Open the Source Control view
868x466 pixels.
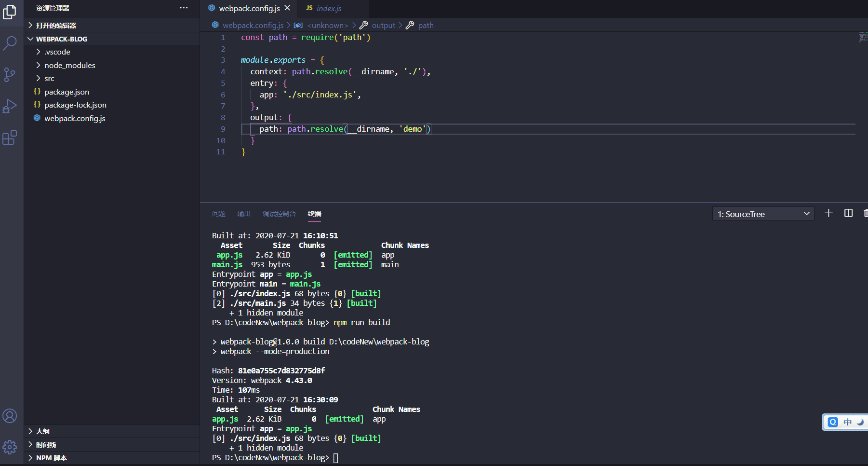[10, 75]
